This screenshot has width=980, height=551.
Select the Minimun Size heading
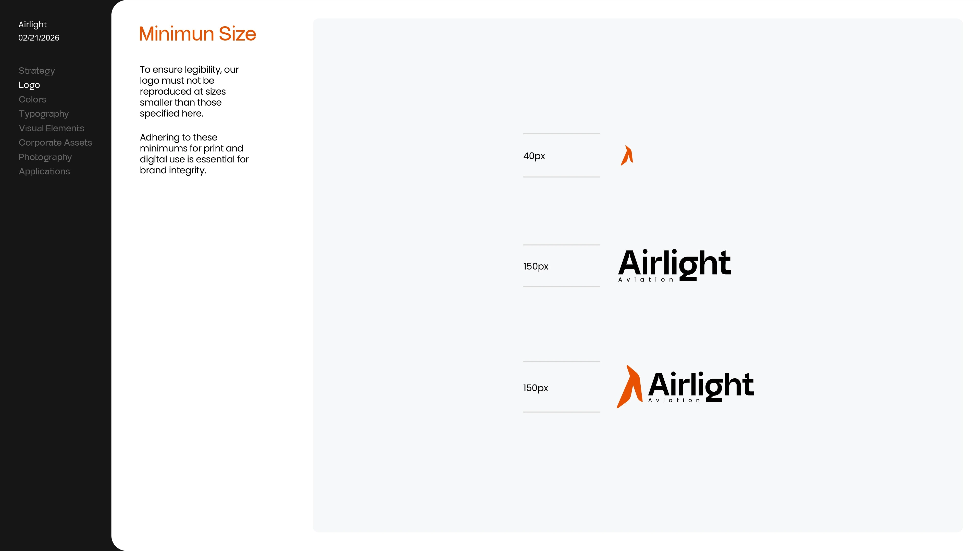197,34
